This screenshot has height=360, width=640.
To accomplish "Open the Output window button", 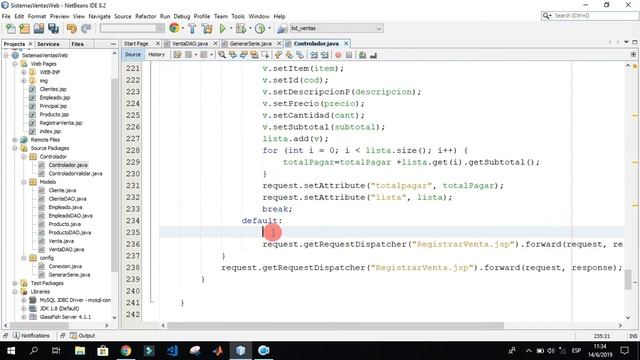I will (x=82, y=336).
